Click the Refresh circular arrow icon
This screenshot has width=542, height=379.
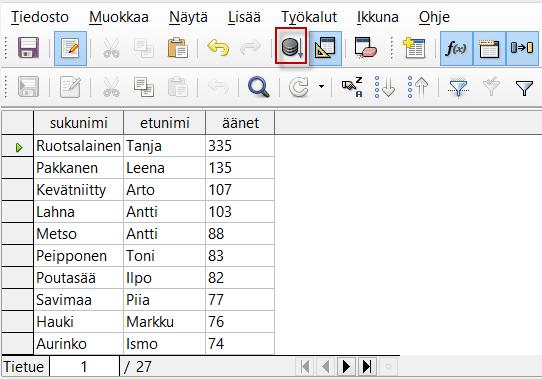(x=299, y=87)
